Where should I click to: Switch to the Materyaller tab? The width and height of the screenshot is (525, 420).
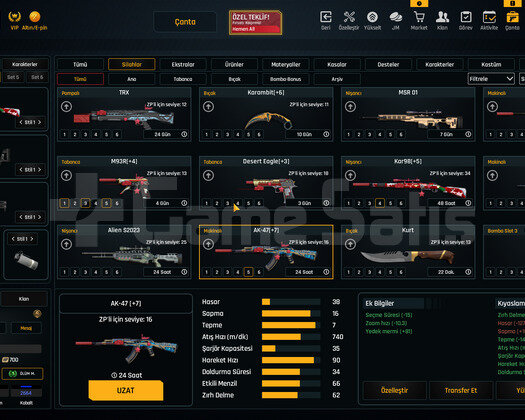286,64
